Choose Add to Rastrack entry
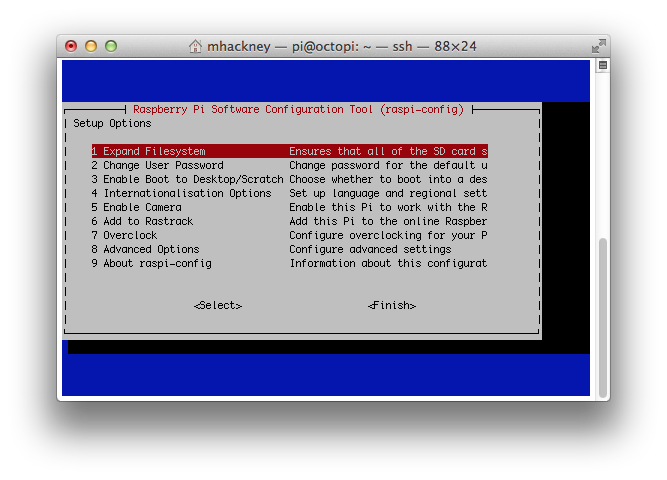The height and width of the screenshot is (480, 667). [x=142, y=221]
